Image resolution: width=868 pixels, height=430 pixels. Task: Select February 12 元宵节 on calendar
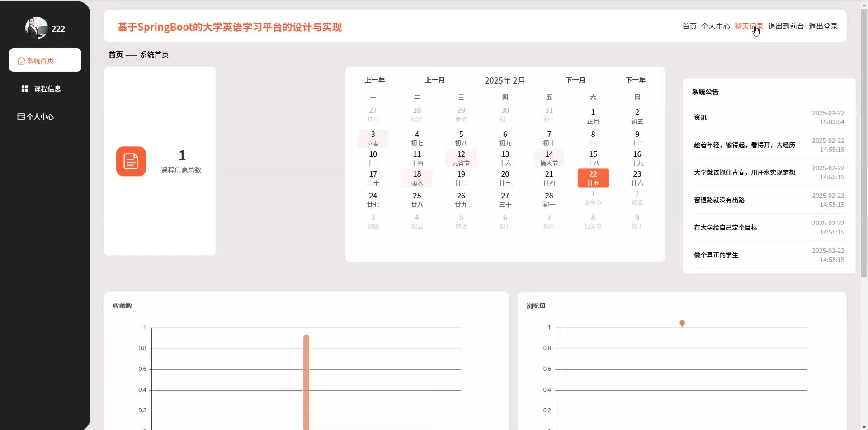tap(461, 158)
